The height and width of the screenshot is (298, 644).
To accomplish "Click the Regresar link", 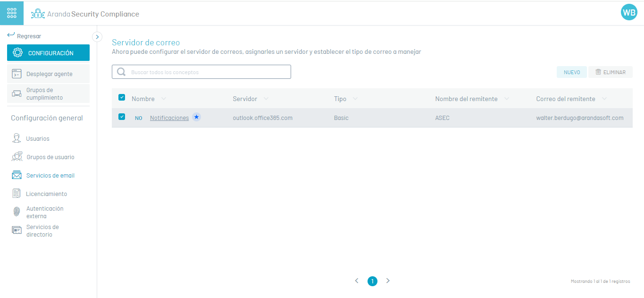I will pos(29,36).
